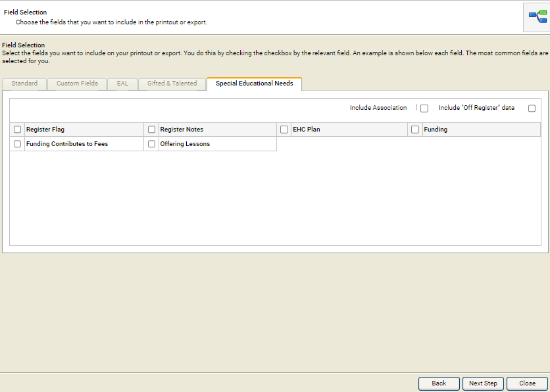Go to the Gifted & Talented tab
The image size is (550, 392).
[x=172, y=84]
